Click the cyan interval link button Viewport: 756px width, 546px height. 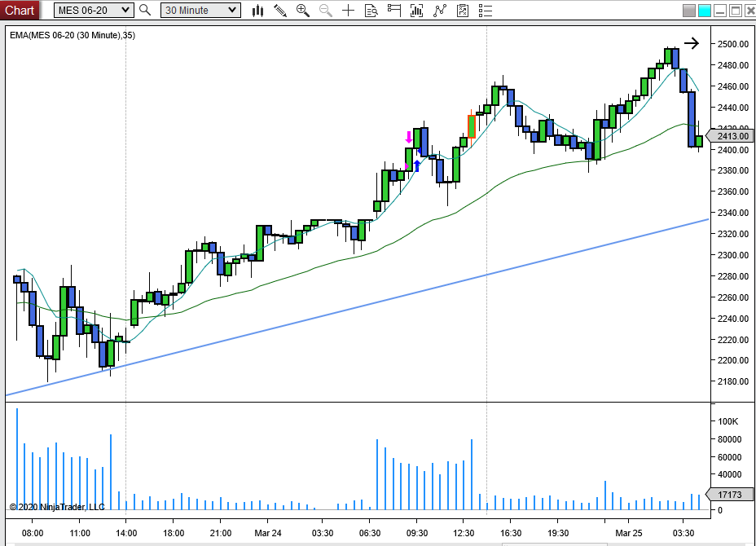[705, 11]
